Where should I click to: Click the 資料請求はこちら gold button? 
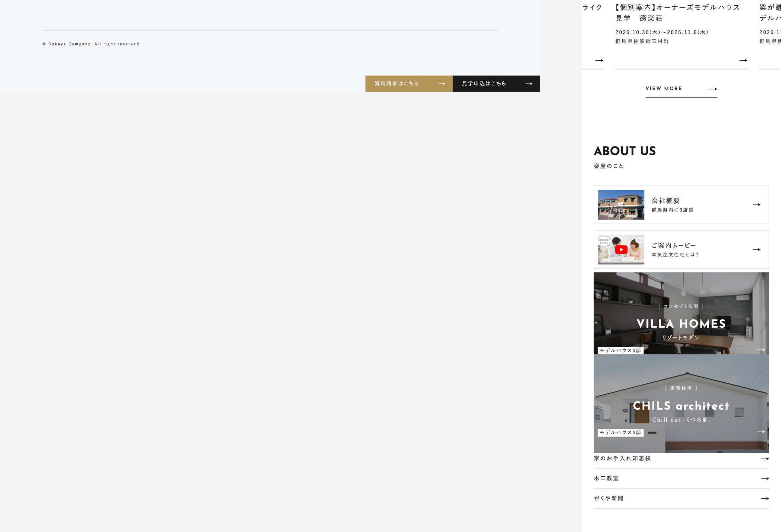coord(409,84)
